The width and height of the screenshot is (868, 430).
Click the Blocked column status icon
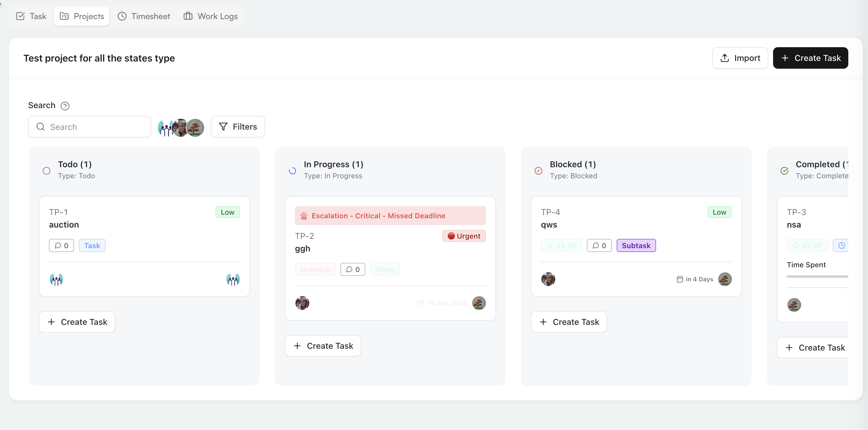point(538,171)
